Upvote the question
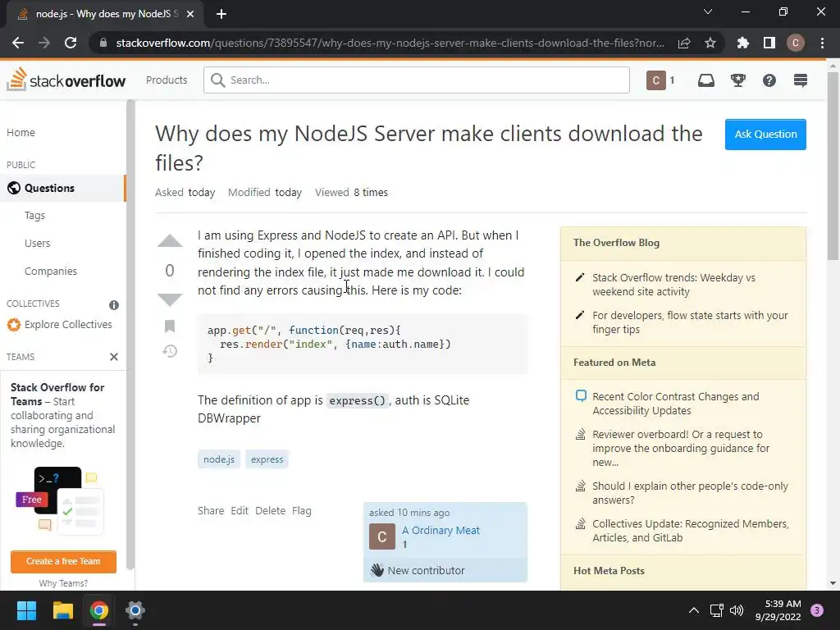The height and width of the screenshot is (630, 840). tap(170, 241)
